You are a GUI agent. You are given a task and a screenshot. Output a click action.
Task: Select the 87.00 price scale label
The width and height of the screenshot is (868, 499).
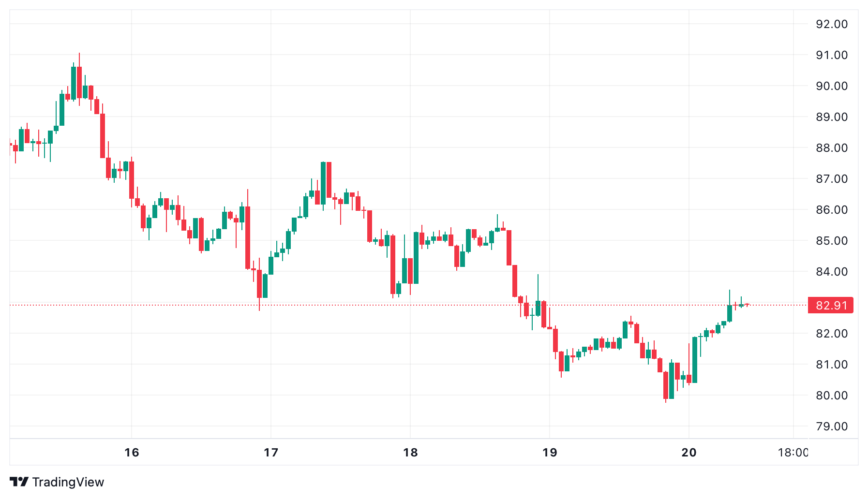[x=832, y=179]
